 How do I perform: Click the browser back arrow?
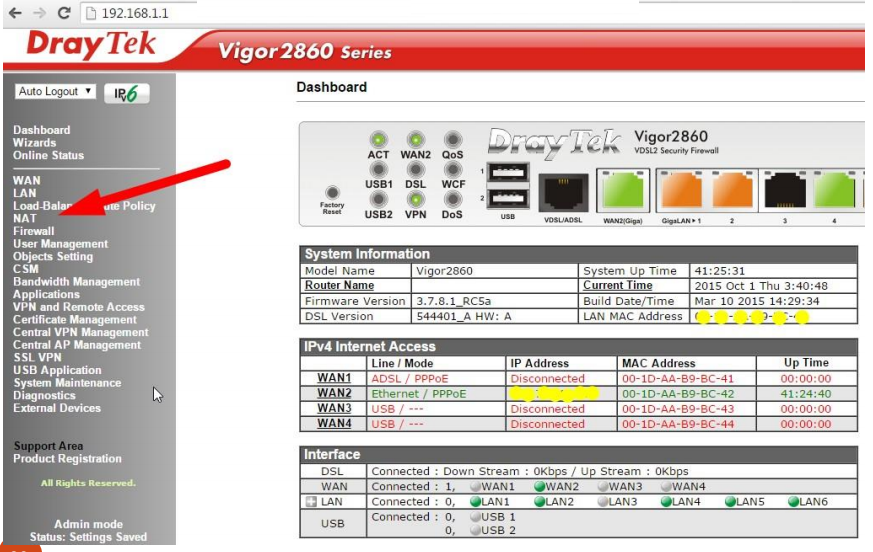click(14, 13)
